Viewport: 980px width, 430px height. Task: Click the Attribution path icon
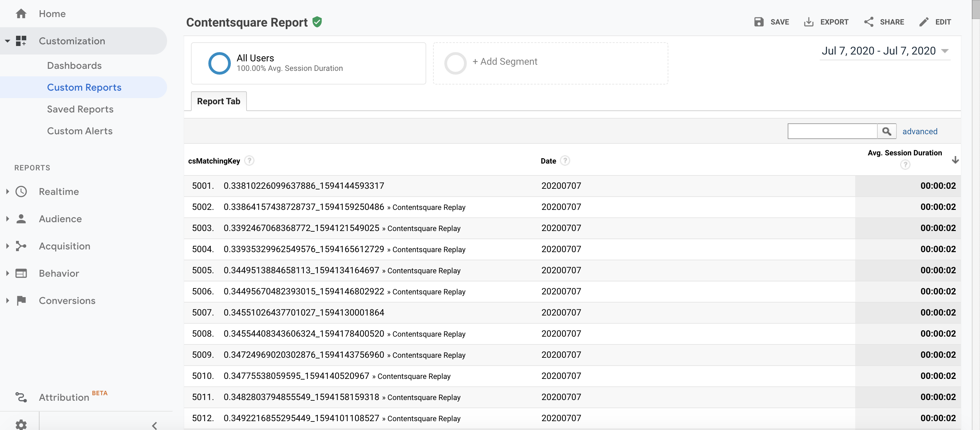pos(21,397)
